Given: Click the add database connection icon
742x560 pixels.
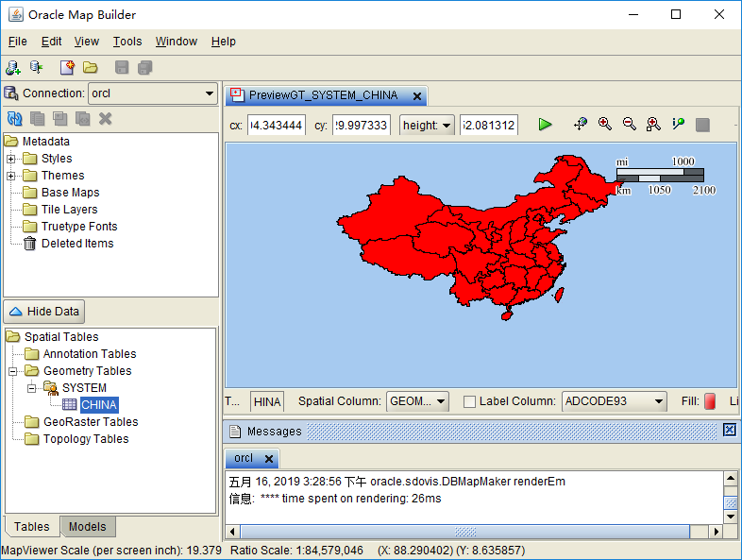Looking at the screenshot, I should [x=13, y=68].
